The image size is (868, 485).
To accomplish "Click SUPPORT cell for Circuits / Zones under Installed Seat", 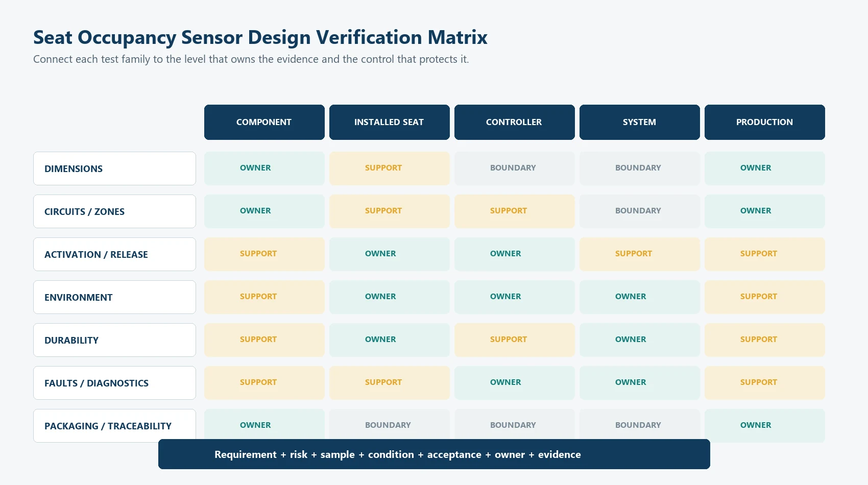I will tap(390, 211).
